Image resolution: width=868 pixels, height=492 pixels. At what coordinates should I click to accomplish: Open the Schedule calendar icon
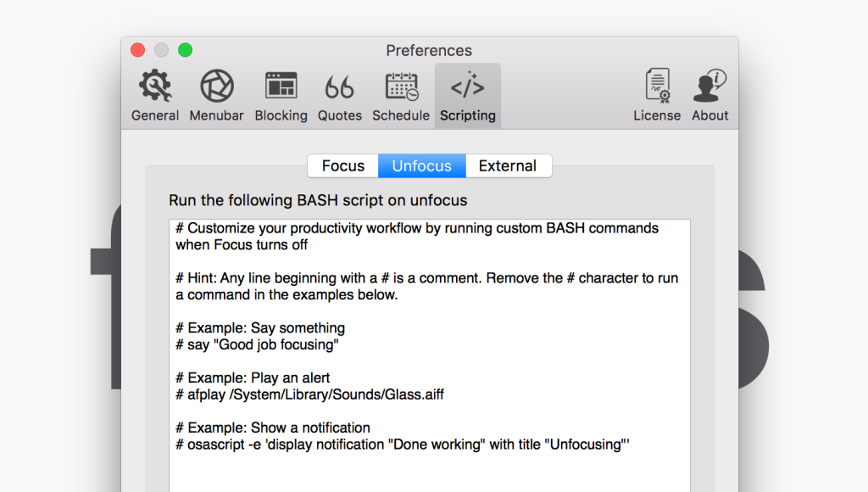tap(401, 86)
